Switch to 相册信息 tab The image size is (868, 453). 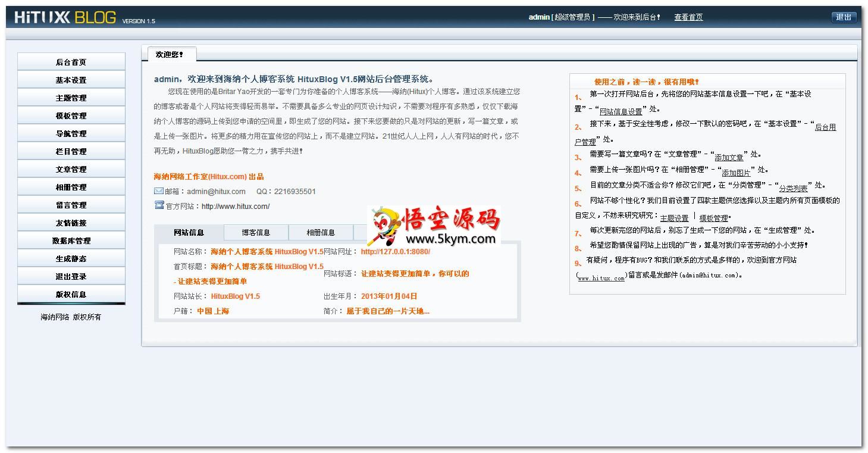(x=321, y=232)
